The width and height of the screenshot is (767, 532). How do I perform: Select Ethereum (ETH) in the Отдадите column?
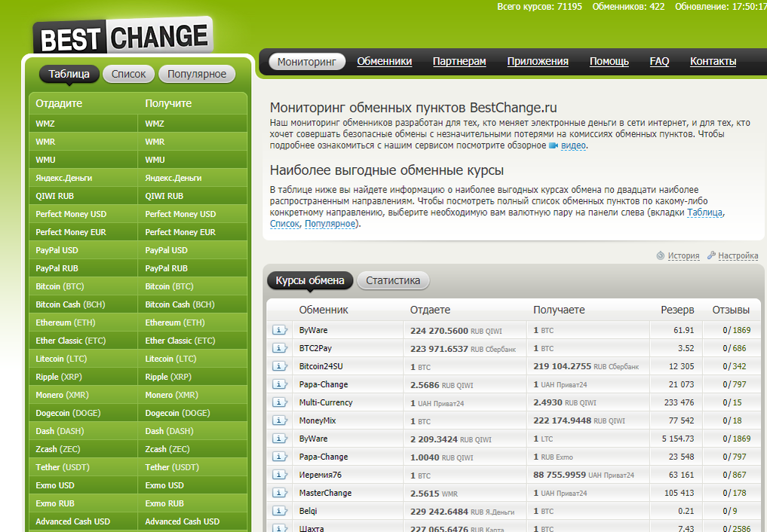(x=83, y=323)
